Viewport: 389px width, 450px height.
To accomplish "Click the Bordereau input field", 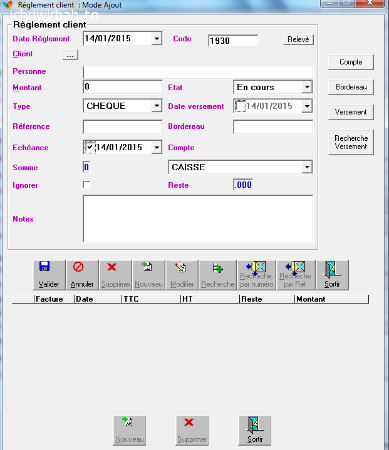I will [x=273, y=127].
